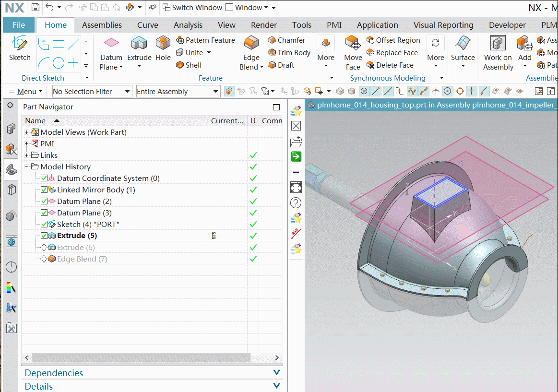Click More in Feature group
Screen dimensions: 558x392
click(x=326, y=52)
